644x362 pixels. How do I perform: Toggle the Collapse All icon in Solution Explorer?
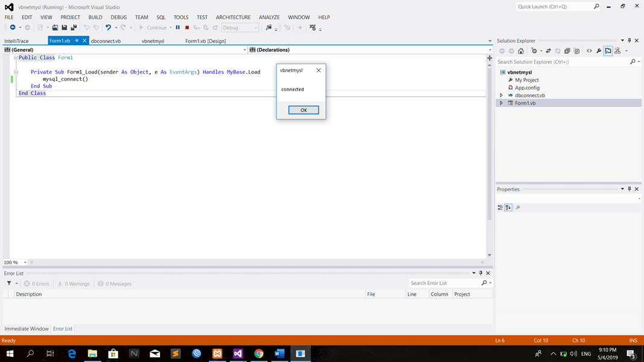point(567,51)
